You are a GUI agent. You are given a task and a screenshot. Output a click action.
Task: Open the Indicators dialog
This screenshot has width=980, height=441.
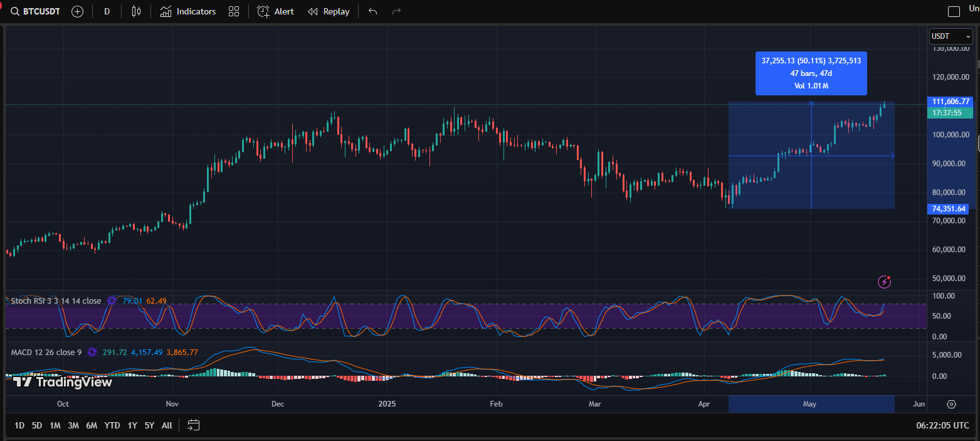(x=187, y=11)
